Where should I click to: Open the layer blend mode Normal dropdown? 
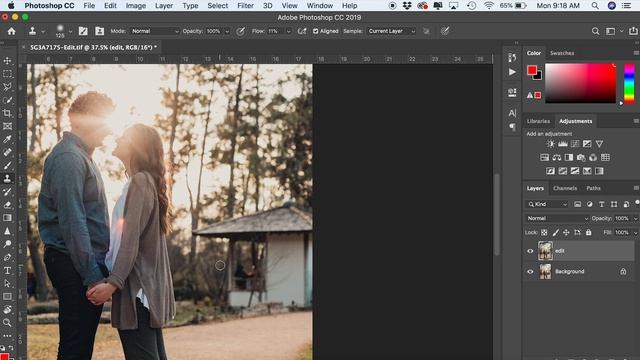click(557, 218)
